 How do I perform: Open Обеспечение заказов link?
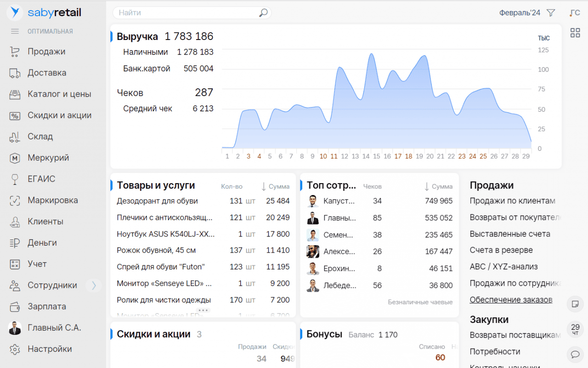[511, 300]
